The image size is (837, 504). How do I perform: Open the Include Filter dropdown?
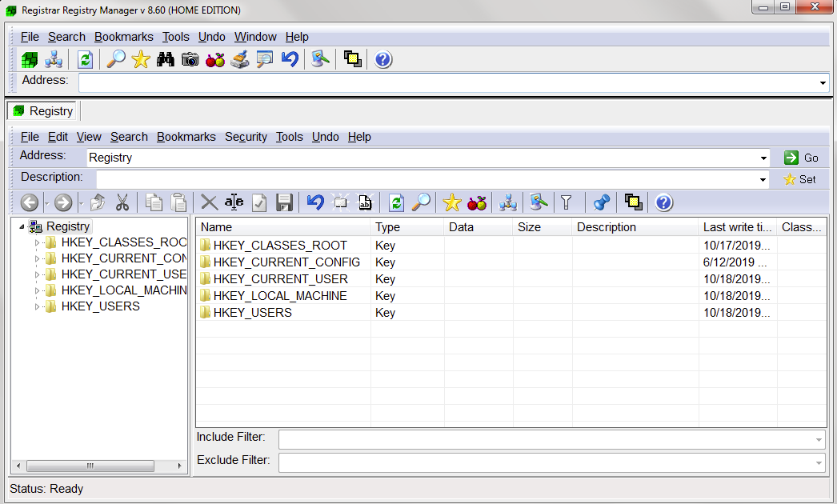819,440
